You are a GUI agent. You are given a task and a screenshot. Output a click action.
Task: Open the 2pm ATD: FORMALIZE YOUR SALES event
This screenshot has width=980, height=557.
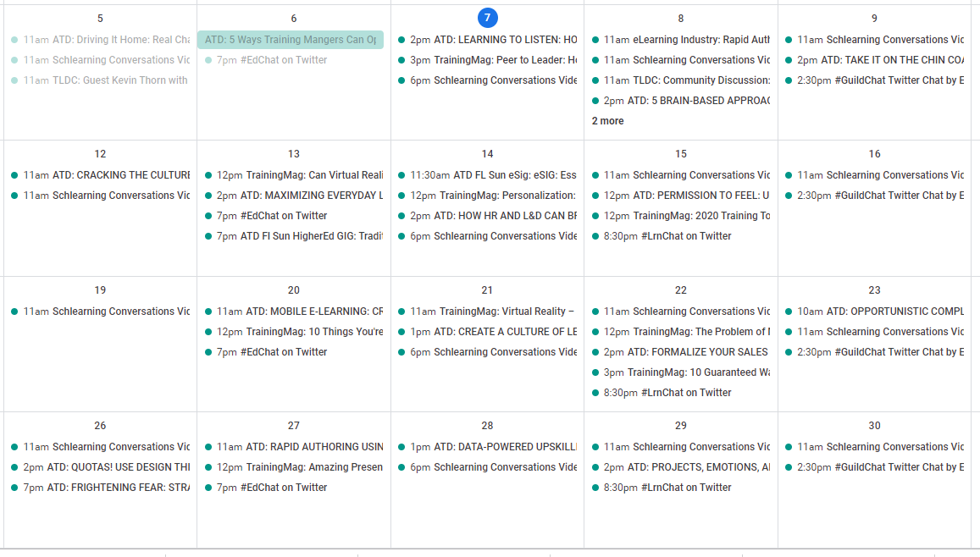(681, 352)
